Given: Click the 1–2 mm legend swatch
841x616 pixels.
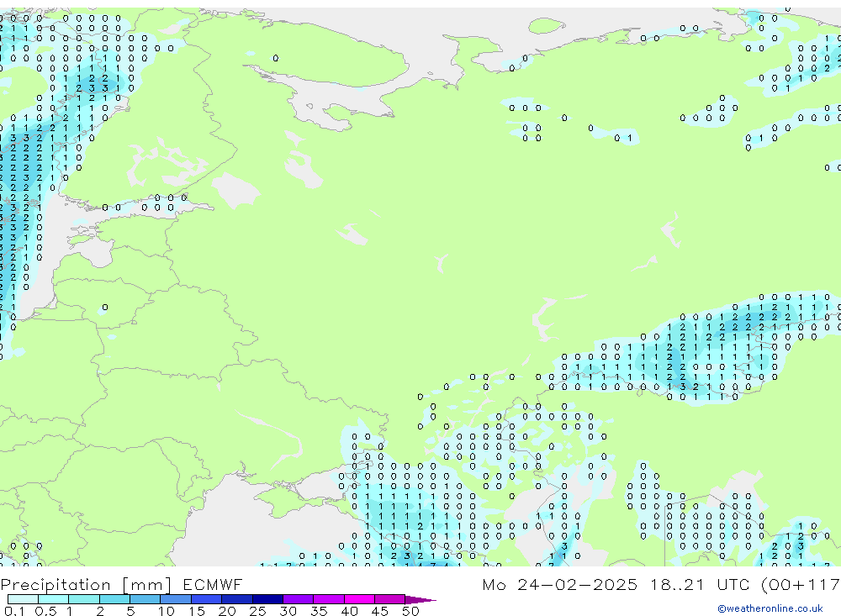Looking at the screenshot, I should [x=84, y=599].
